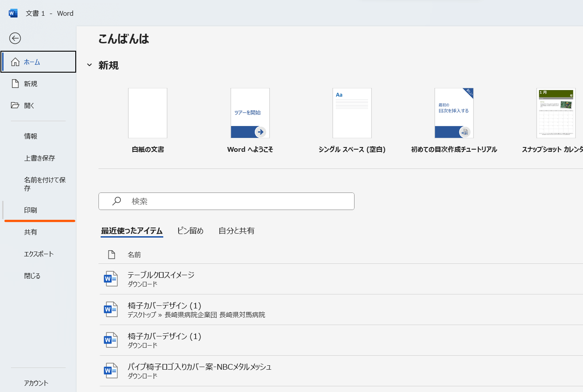Open the Word へようこそ tour template
The image size is (583, 392).
pos(250,113)
